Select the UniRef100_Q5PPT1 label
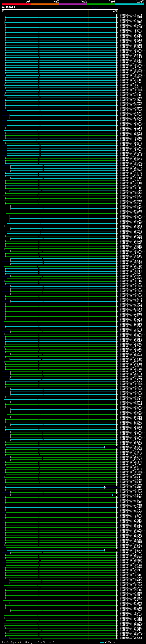This screenshot has height=644, width=146. coord(131,77)
